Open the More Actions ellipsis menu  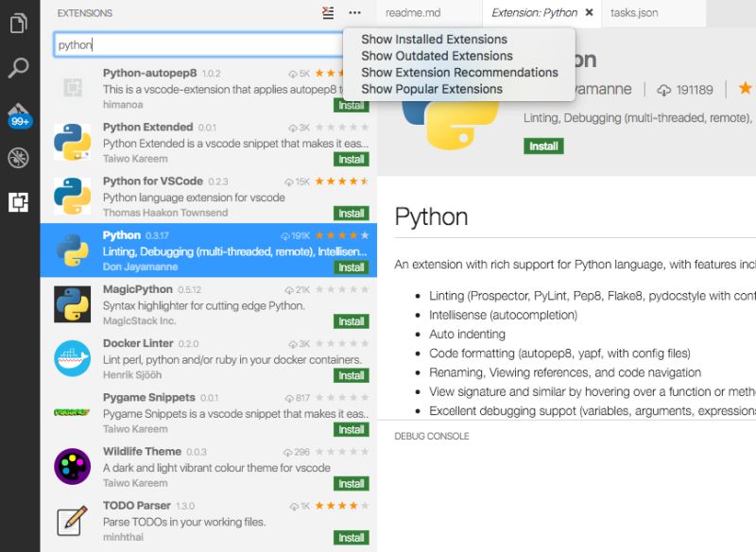[x=354, y=12]
